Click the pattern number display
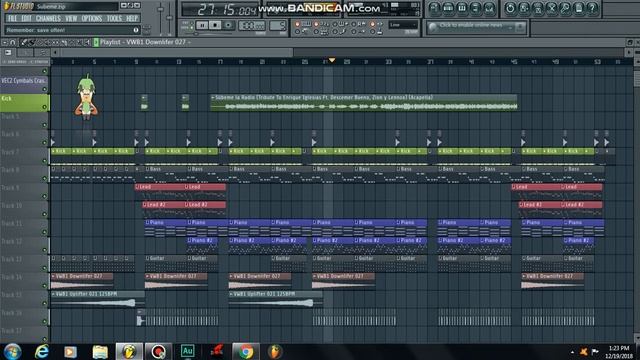Image resolution: width=640 pixels, height=360 pixels. (278, 26)
